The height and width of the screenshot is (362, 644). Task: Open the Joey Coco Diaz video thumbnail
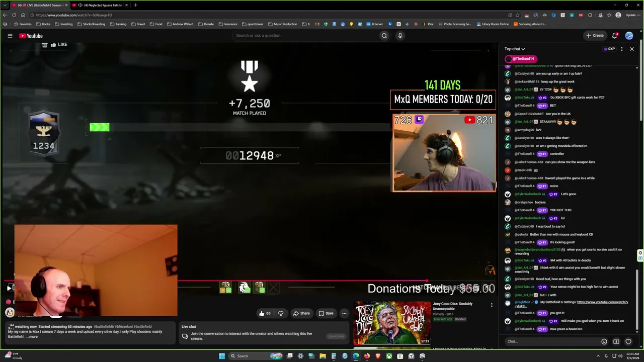(x=392, y=323)
